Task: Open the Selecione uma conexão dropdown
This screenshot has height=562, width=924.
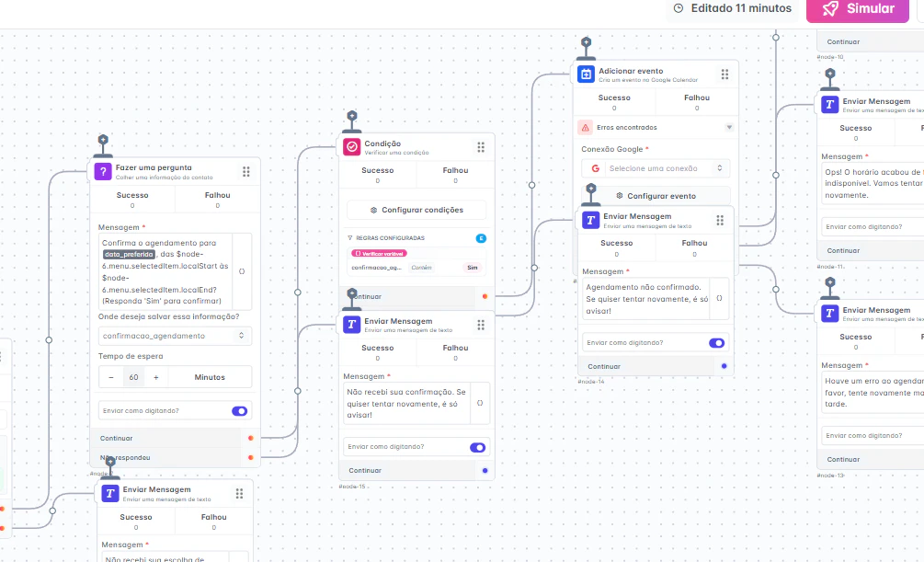Action: point(656,168)
